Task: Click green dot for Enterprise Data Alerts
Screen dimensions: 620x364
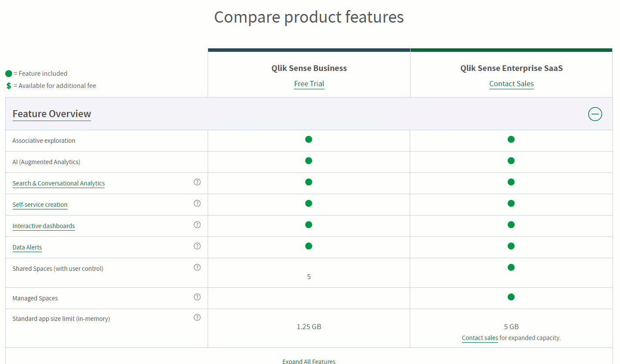Action: 511,246
